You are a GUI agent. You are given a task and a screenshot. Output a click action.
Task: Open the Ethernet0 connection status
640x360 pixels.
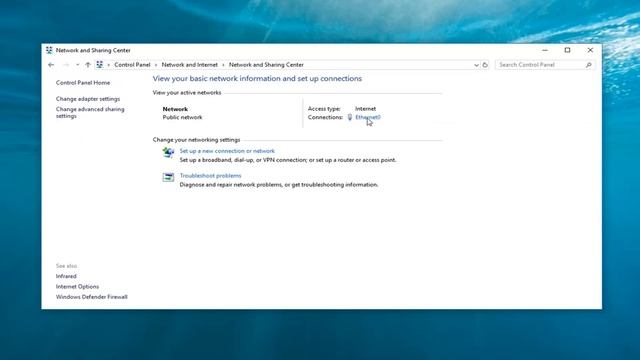[x=368, y=117]
